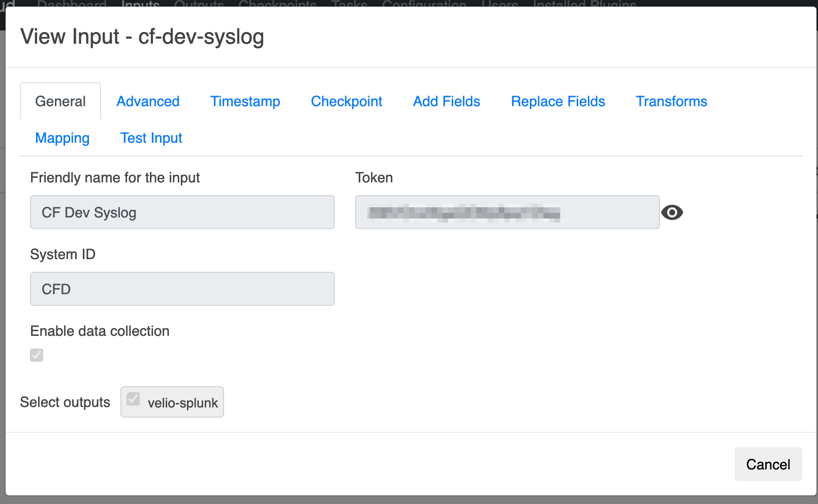
Task: Open the Timestamp tab
Action: pyautogui.click(x=245, y=102)
